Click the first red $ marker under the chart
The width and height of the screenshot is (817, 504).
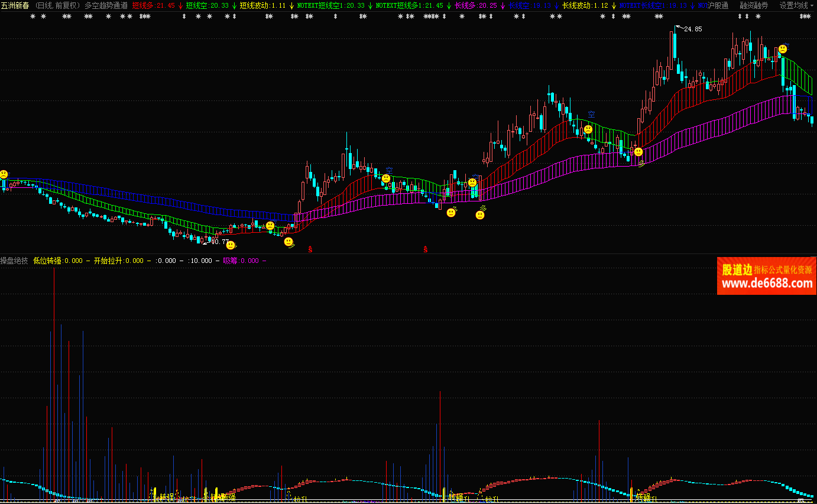pyautogui.click(x=310, y=250)
